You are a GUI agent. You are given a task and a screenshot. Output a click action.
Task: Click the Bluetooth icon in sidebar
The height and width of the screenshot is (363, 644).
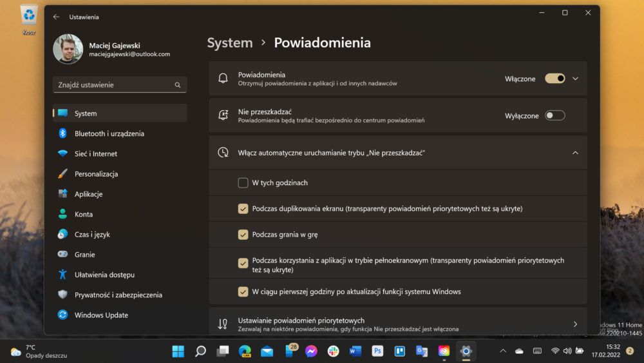62,133
